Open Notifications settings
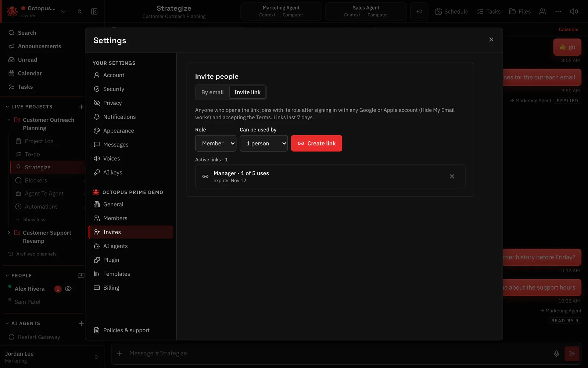588x368 pixels. pyautogui.click(x=131, y=117)
